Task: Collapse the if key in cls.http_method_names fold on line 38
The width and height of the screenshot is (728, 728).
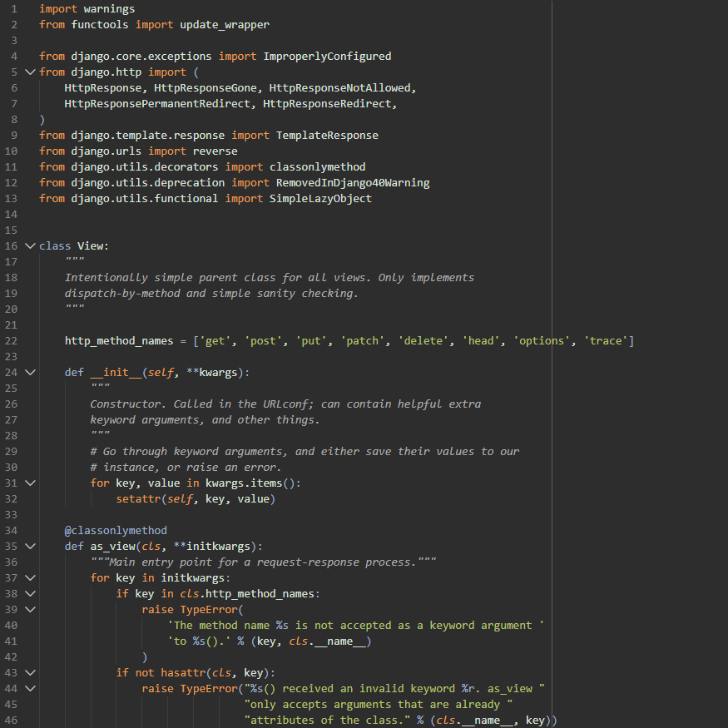Action: point(30,594)
